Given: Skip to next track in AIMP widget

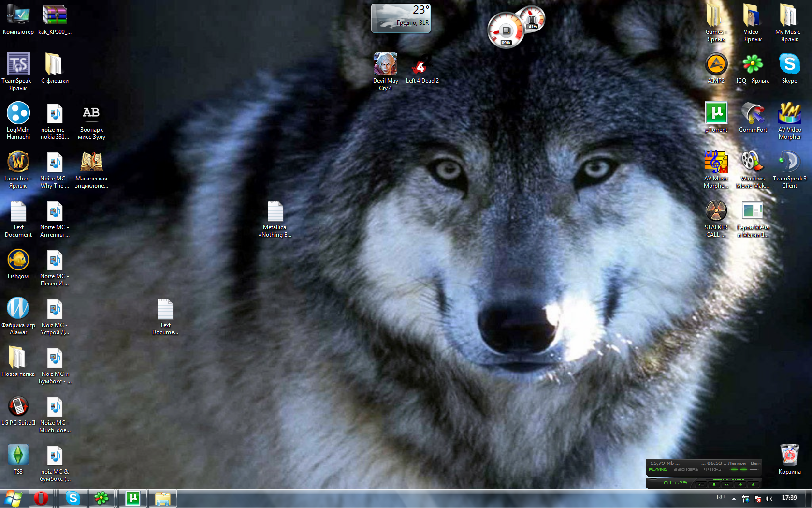Looking at the screenshot, I should coord(740,484).
